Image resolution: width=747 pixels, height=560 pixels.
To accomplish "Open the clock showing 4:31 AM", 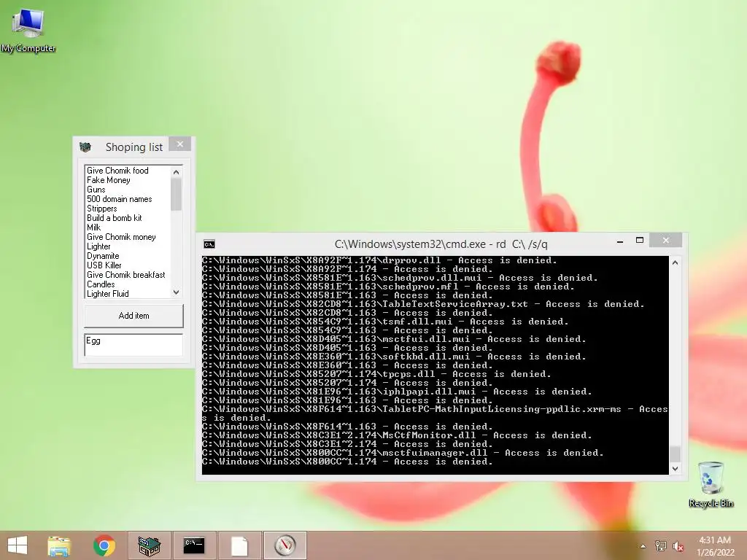I will pyautogui.click(x=715, y=546).
